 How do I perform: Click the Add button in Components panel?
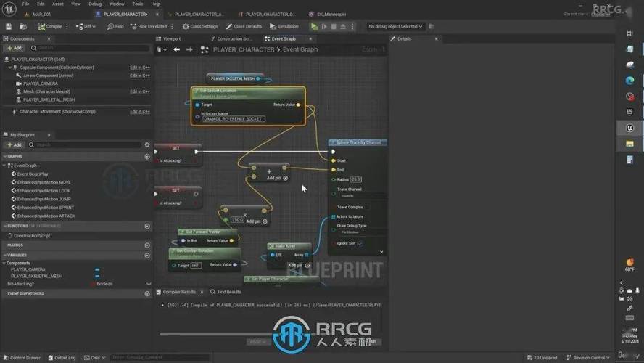[x=15, y=48]
